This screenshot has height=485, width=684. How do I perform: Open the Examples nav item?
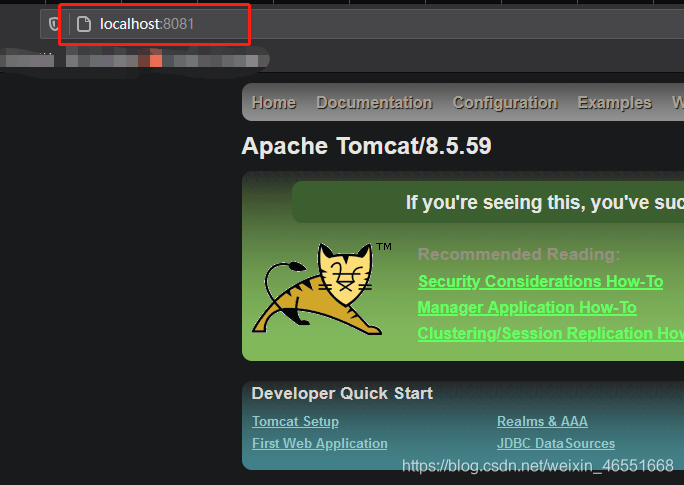tap(615, 102)
